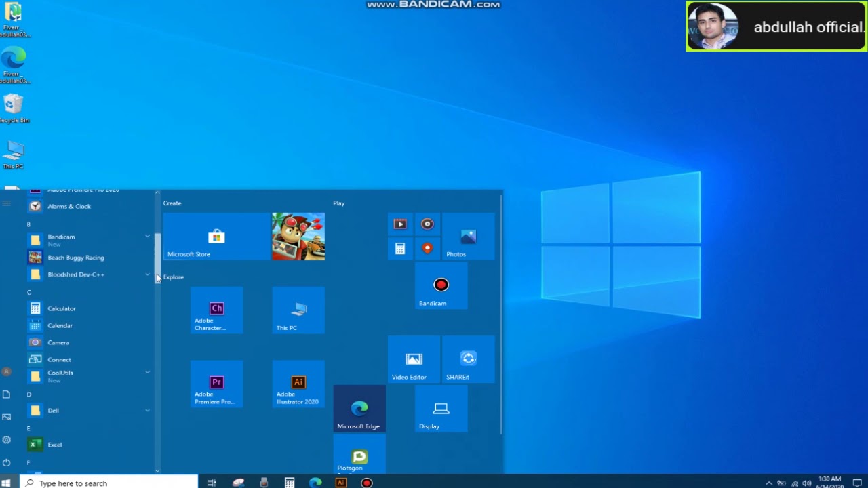Select the This PC desktop icon
Image resolution: width=868 pixels, height=488 pixels.
pyautogui.click(x=14, y=155)
